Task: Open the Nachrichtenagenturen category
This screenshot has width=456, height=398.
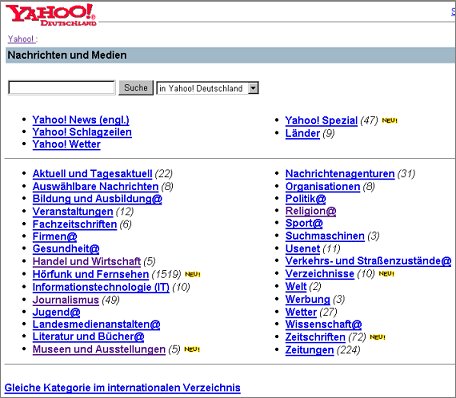Action: coord(340,174)
